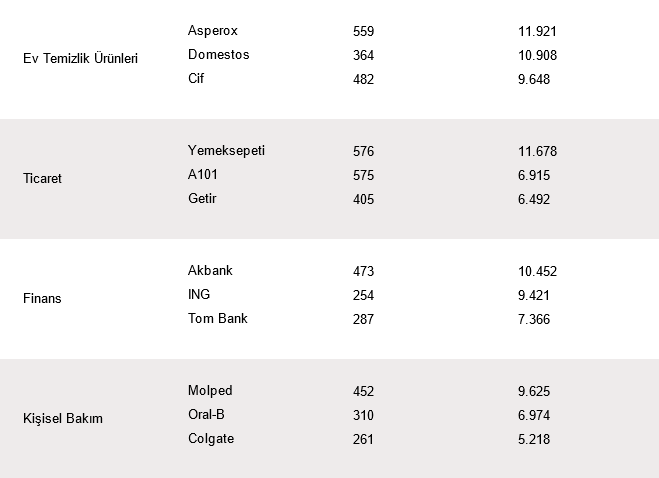This screenshot has width=659, height=478.
Task: Click the value 5.218 for Colgate
Action: (x=534, y=440)
